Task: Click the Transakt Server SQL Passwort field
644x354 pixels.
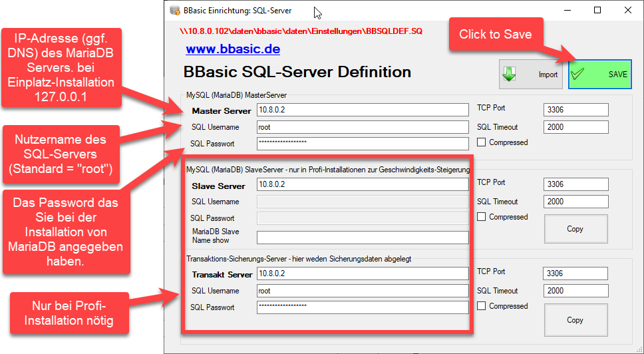Action: [363, 307]
